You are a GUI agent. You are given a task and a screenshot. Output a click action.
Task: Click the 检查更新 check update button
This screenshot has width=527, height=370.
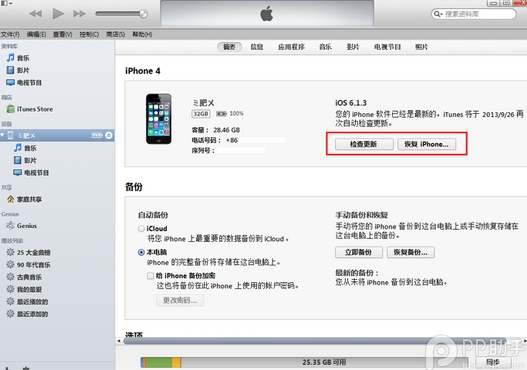coord(364,144)
